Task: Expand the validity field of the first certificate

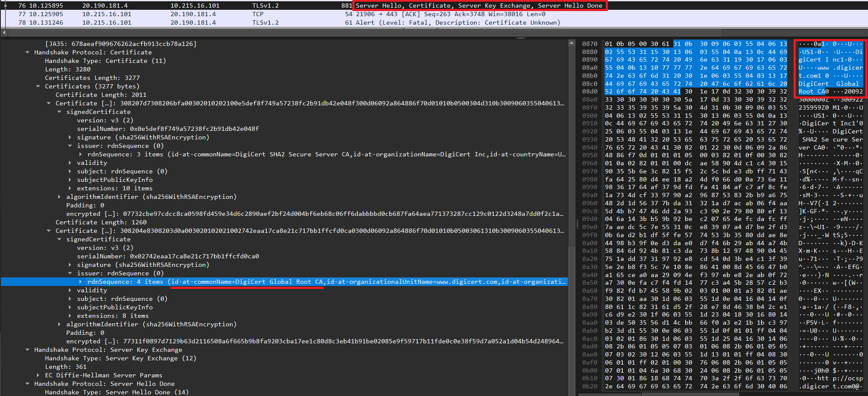Action: 70,162
